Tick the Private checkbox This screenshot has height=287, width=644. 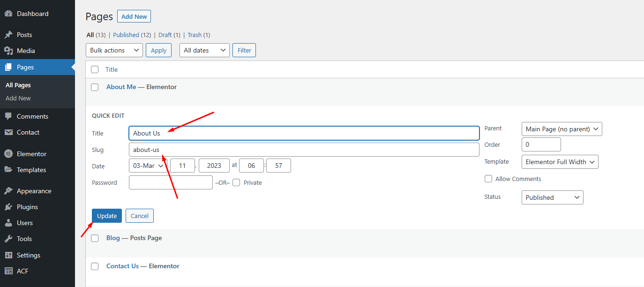coord(236,182)
